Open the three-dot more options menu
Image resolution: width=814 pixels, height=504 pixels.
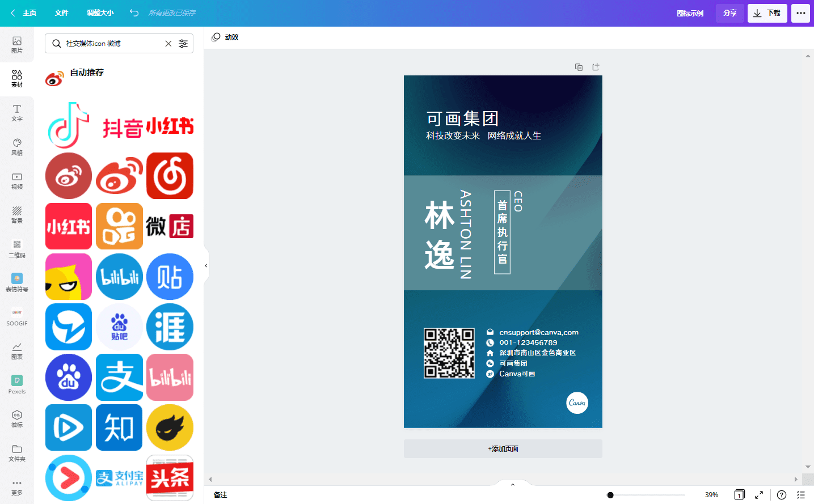[800, 13]
